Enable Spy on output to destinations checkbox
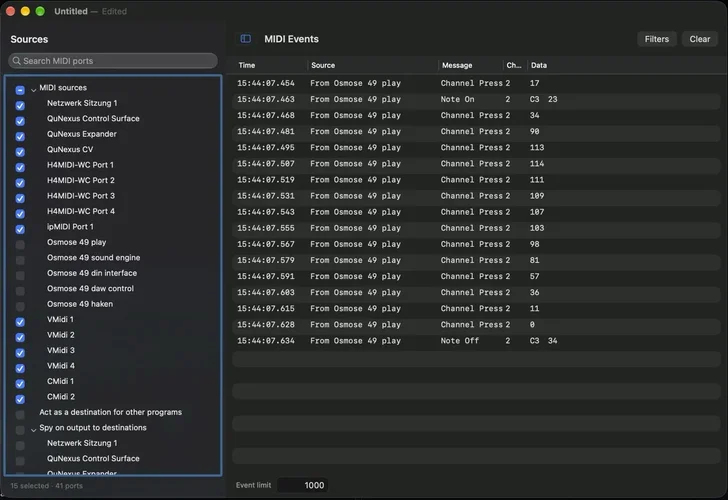 20,430
